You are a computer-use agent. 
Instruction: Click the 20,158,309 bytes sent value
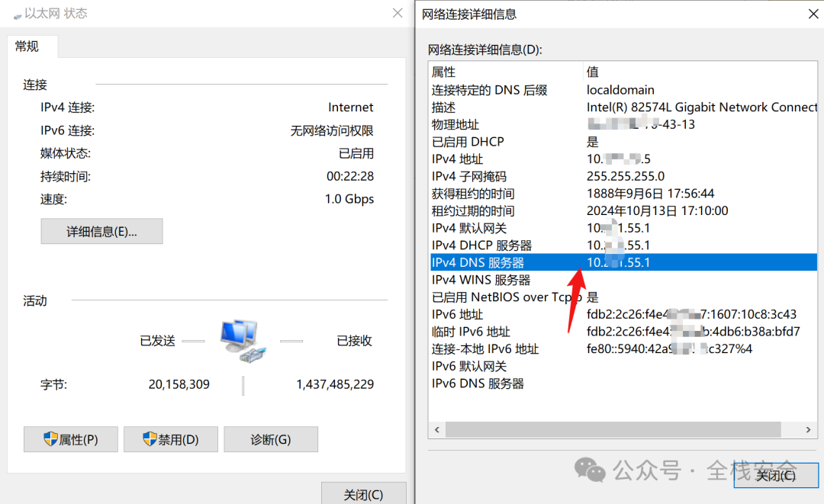(x=179, y=384)
